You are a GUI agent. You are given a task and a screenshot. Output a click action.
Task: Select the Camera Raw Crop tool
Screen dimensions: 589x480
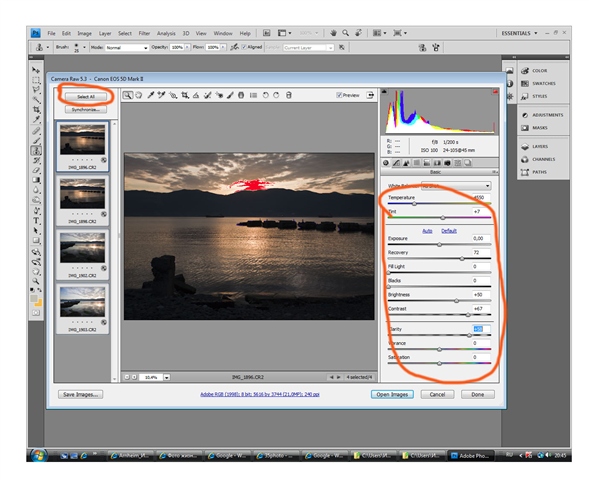[x=184, y=95]
